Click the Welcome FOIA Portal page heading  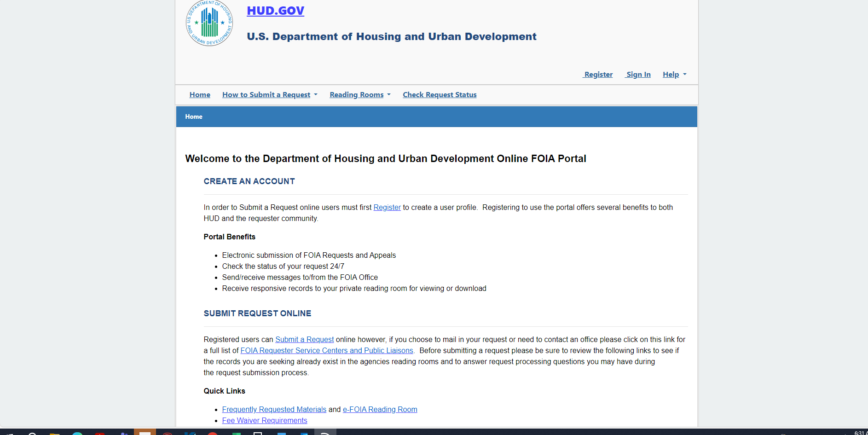tap(385, 159)
